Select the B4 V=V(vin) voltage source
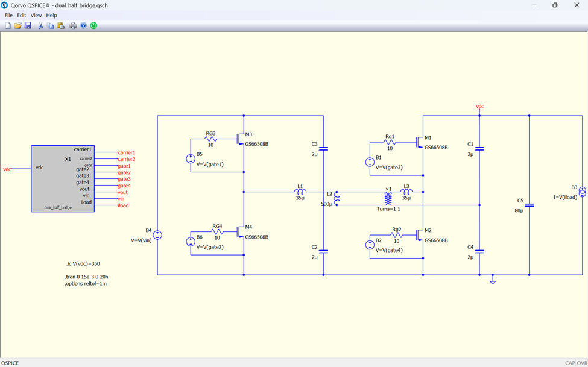The image size is (588, 367). pos(157,235)
